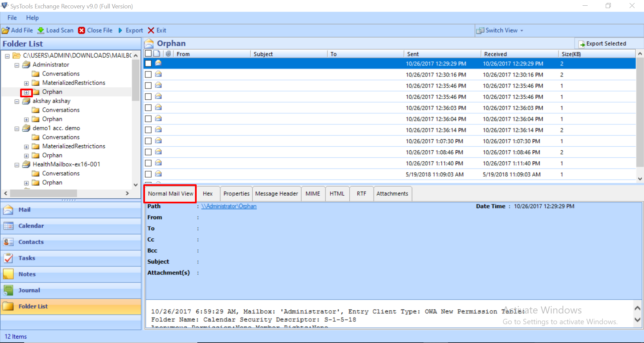Click the Load Scan green arrow icon
Viewport: 644px width, 343px height.
point(41,31)
